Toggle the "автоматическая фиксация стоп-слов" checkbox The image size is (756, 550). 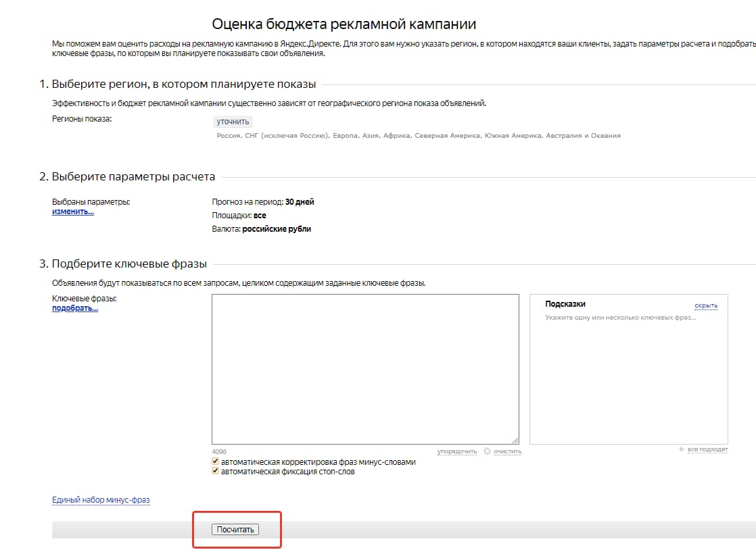click(x=215, y=471)
